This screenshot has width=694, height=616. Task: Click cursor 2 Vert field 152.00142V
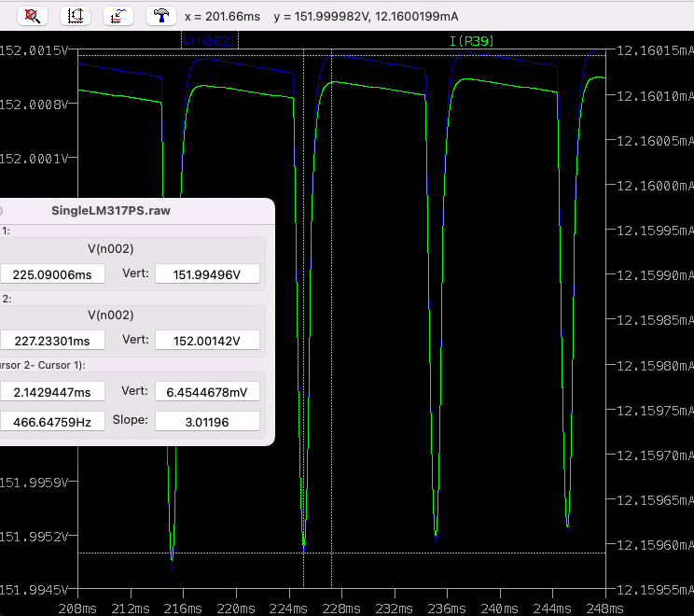(x=207, y=341)
